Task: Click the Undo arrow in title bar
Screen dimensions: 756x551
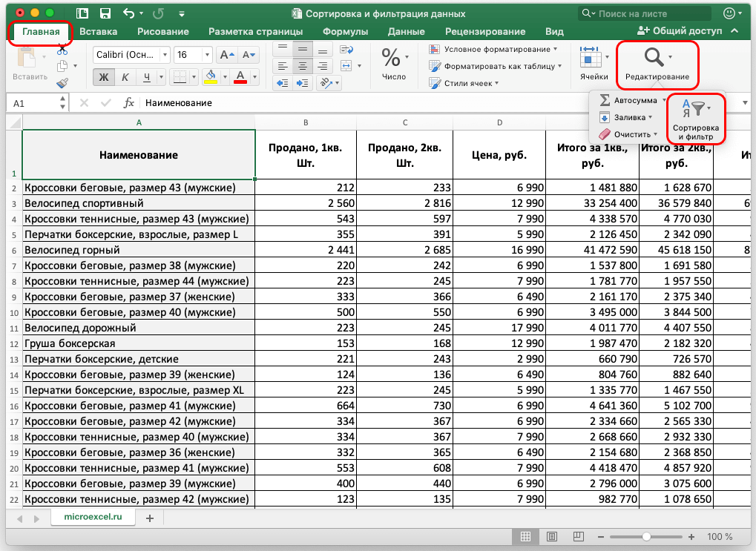Action: point(129,13)
